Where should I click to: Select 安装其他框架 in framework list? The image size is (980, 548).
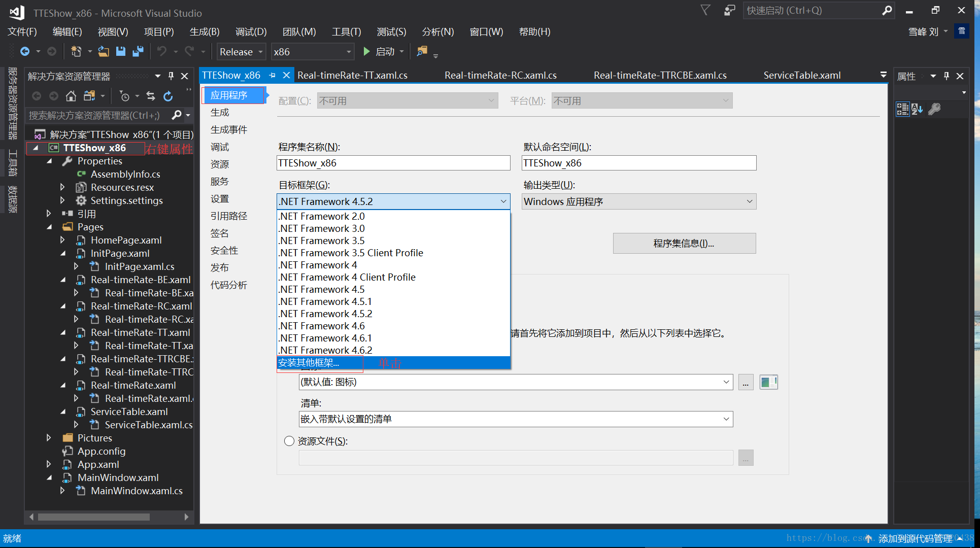pos(393,363)
